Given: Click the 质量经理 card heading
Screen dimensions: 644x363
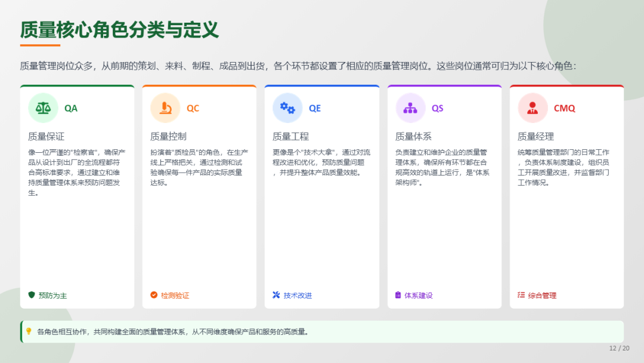Looking at the screenshot, I should 535,136.
